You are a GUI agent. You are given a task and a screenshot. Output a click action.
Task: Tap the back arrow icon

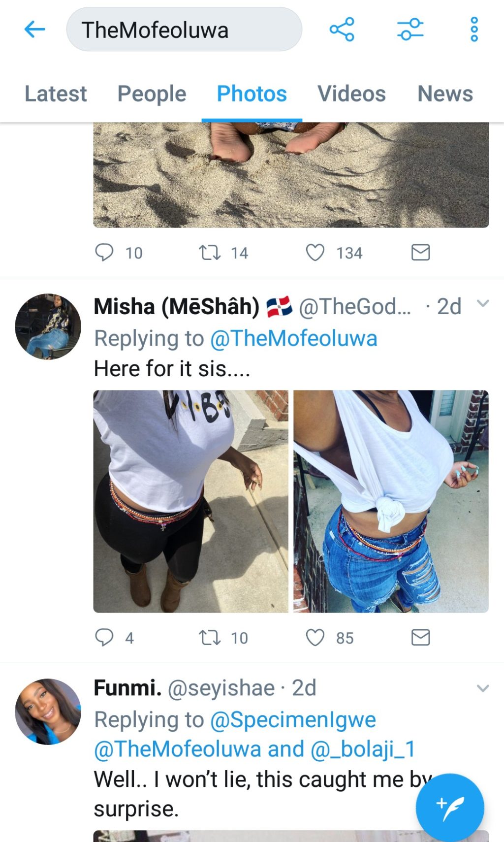click(x=34, y=30)
